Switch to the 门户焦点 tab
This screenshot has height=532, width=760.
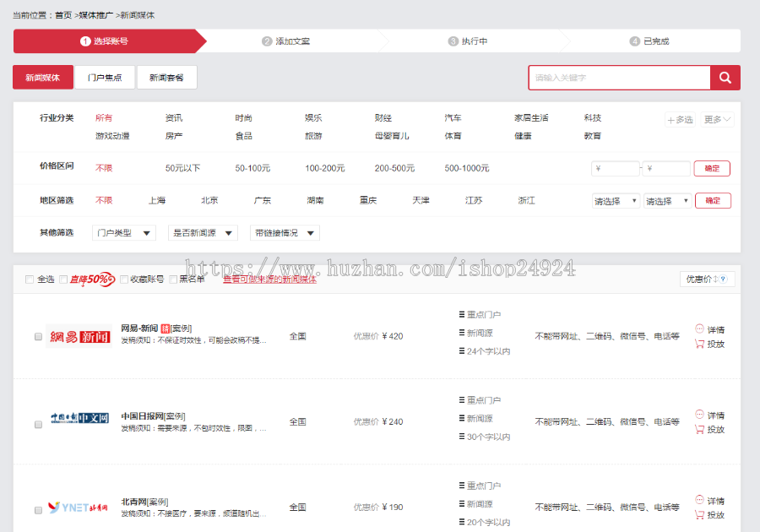coord(105,78)
